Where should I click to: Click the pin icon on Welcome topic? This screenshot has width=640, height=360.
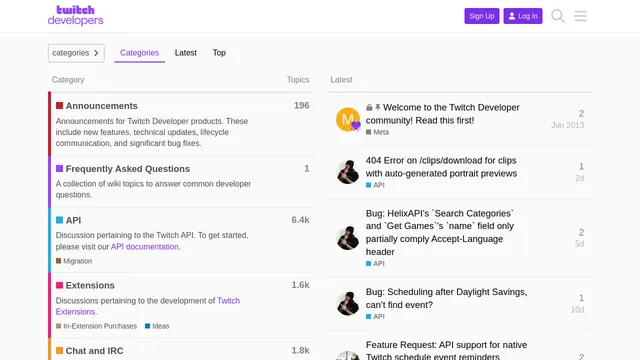coord(378,107)
